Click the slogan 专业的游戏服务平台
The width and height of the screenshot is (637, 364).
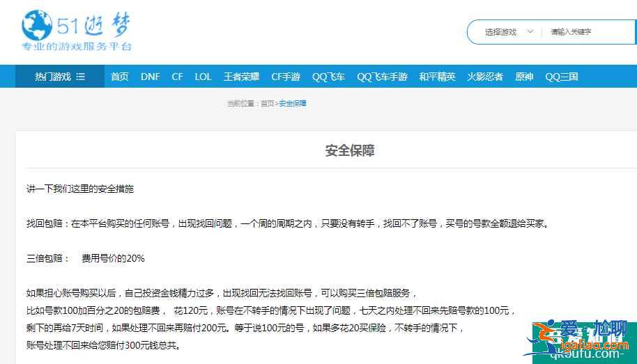(77, 46)
